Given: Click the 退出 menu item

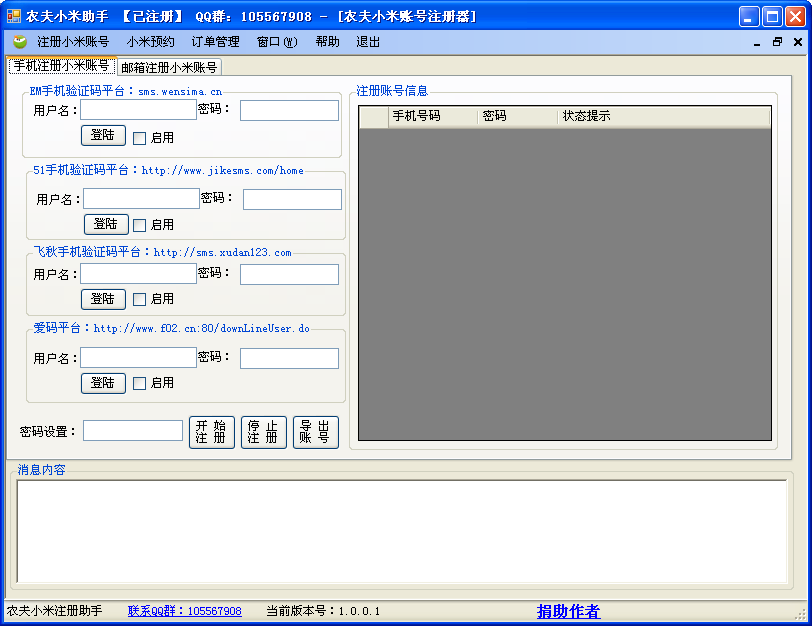Looking at the screenshot, I should tap(368, 42).
